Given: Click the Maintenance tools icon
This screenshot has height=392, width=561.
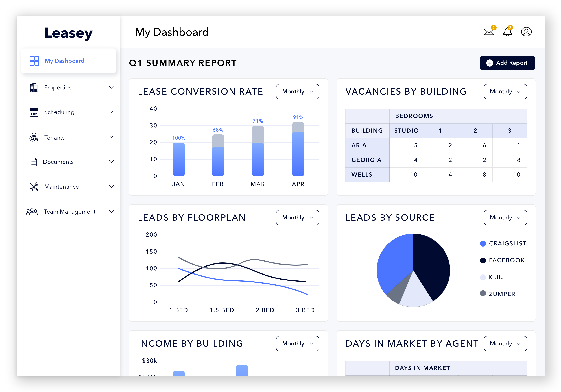Looking at the screenshot, I should point(34,187).
